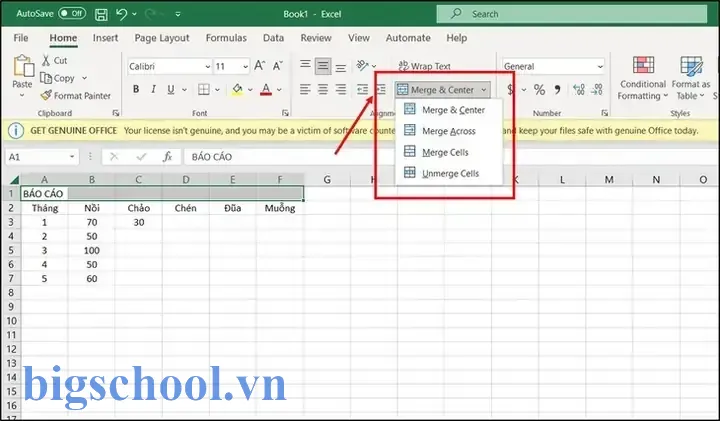Click the Search box in title bar
The image size is (720, 421).
pyautogui.click(x=572, y=14)
